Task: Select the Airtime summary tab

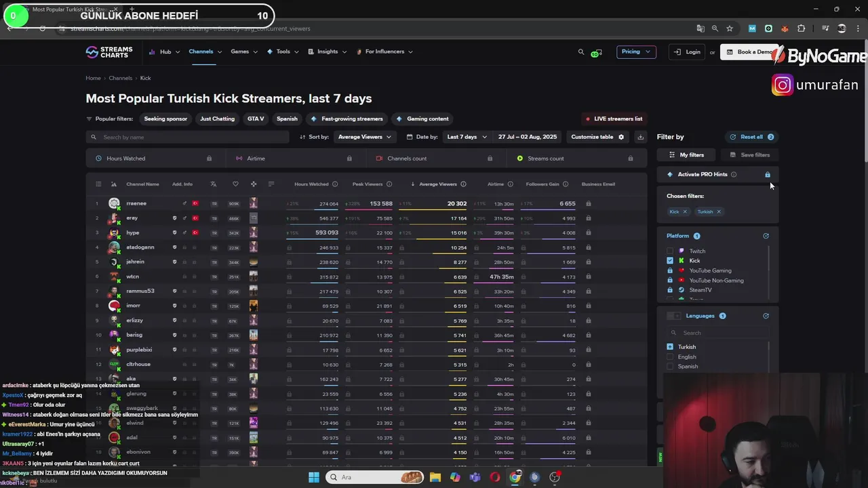Action: (x=296, y=159)
